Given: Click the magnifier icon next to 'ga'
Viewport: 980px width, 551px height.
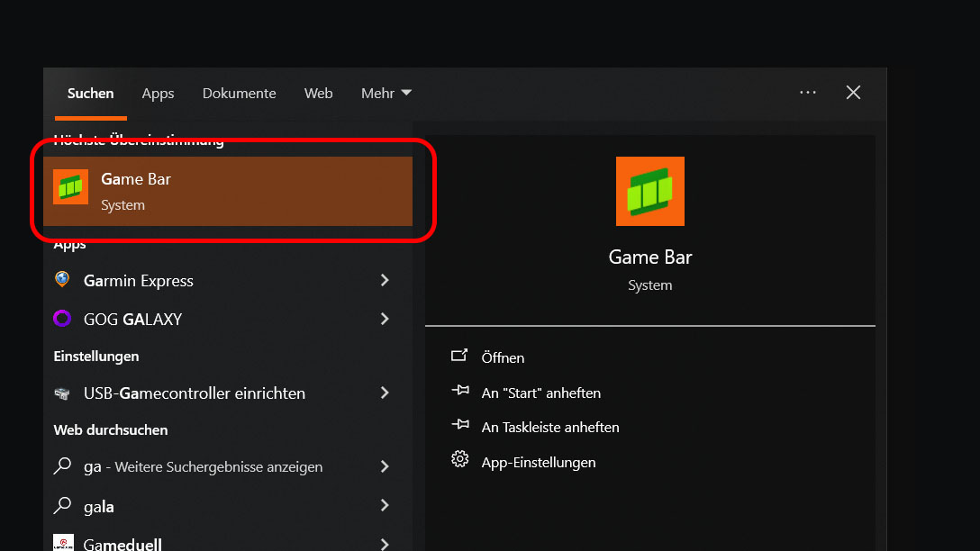Looking at the screenshot, I should (61, 466).
